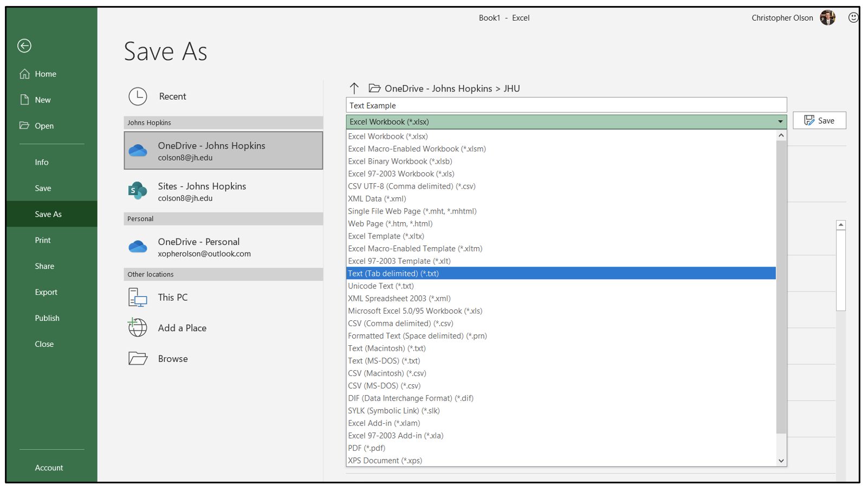Collapse the file type dropdown arrow

[780, 121]
